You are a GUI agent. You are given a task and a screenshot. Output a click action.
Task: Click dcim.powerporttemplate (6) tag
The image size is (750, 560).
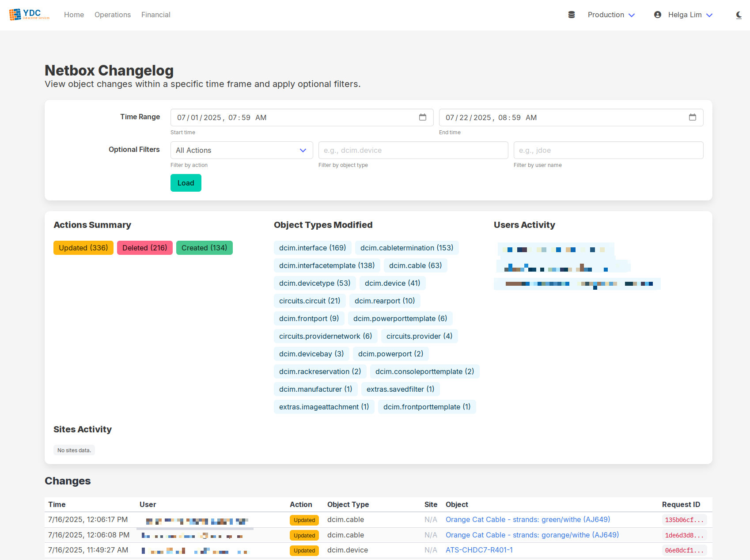400,318
